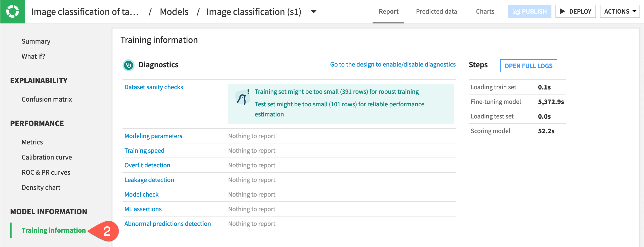The height and width of the screenshot is (247, 644).
Task: Select the Report tab
Action: (388, 11)
